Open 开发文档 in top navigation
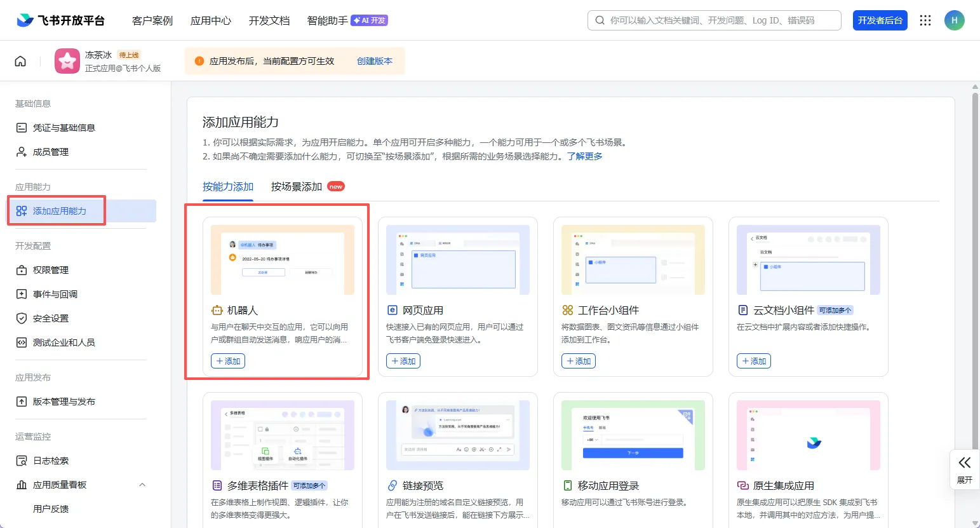980x528 pixels. coord(269,20)
